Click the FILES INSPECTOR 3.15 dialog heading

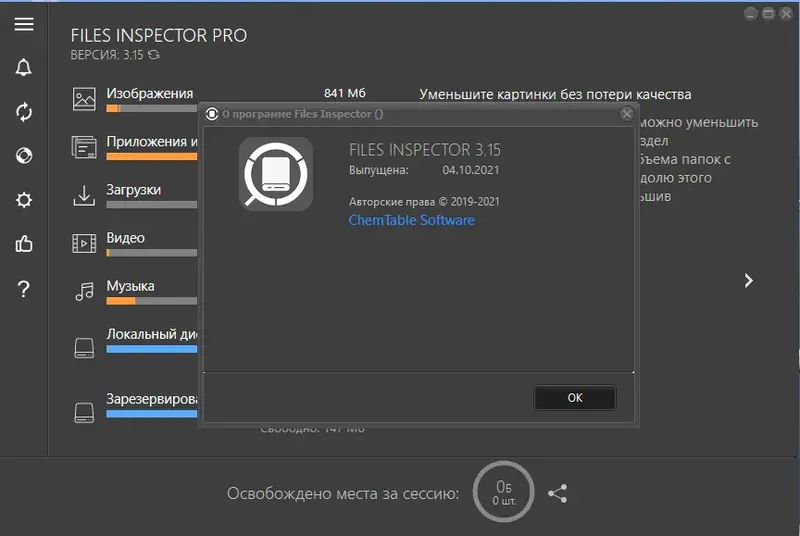tap(425, 149)
